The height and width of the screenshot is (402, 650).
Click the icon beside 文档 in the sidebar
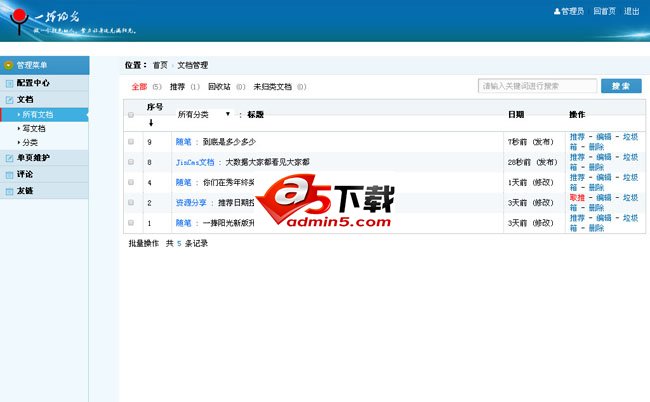9,100
